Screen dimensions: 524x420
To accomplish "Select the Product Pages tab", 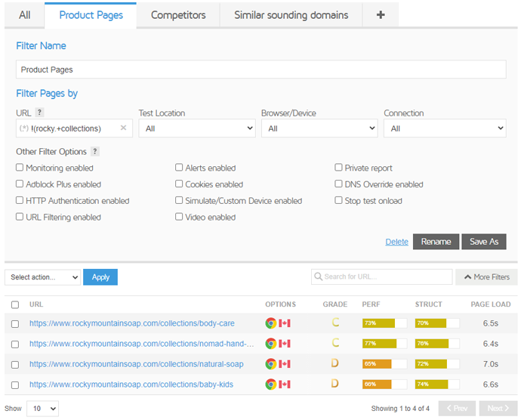I will pyautogui.click(x=91, y=15).
